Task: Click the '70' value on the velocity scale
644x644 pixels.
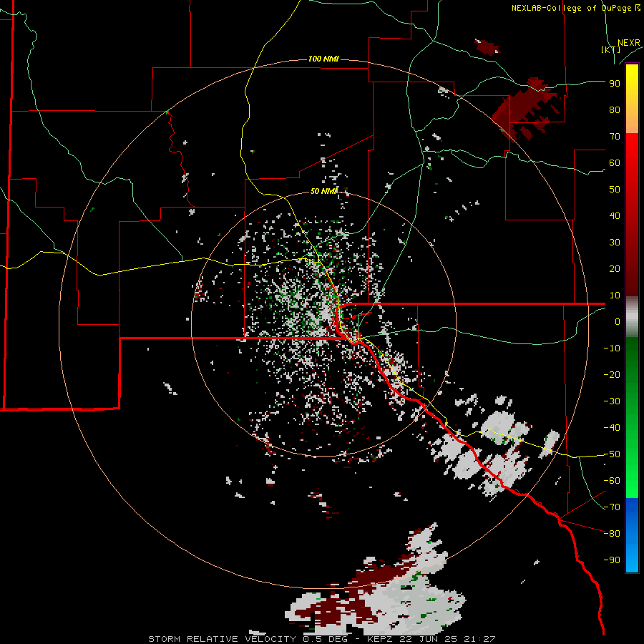Action: click(x=615, y=137)
